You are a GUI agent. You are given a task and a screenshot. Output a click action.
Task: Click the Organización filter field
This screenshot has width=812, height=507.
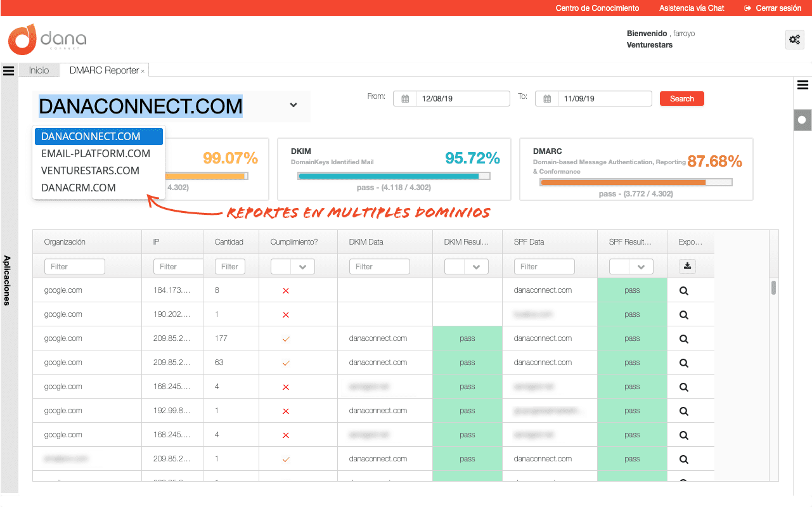(75, 267)
